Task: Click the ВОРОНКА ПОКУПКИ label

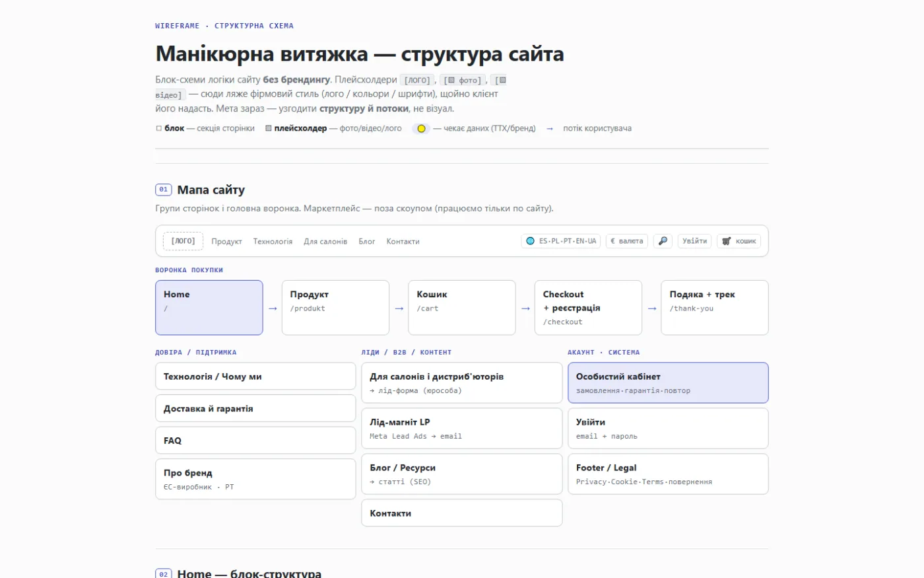Action: [189, 270]
